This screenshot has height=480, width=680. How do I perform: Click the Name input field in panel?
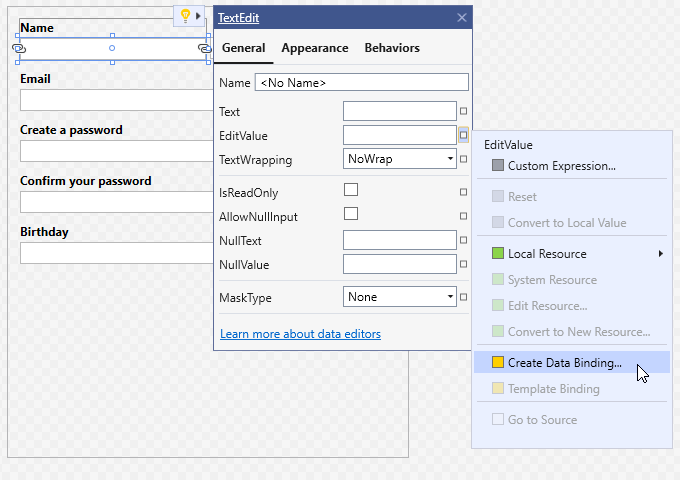(362, 82)
